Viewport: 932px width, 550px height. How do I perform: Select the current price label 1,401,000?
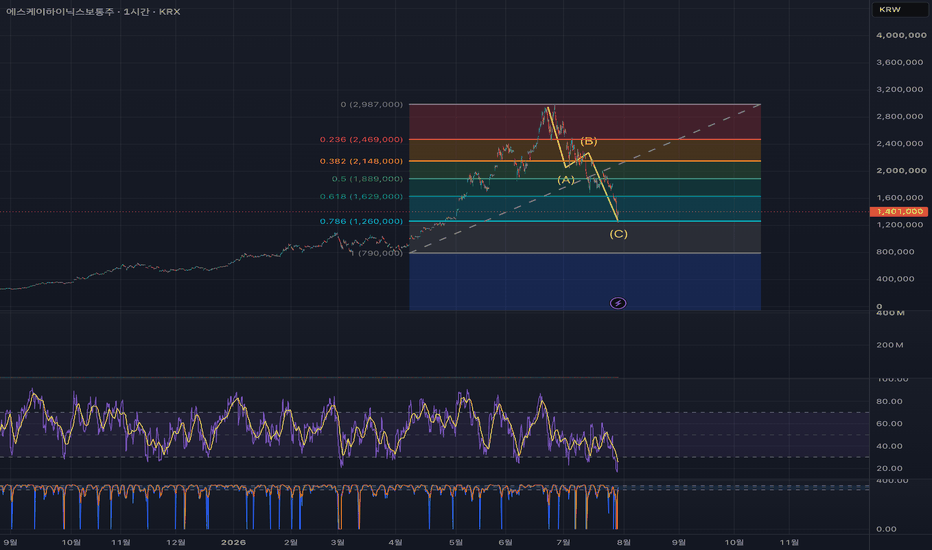coord(898,212)
